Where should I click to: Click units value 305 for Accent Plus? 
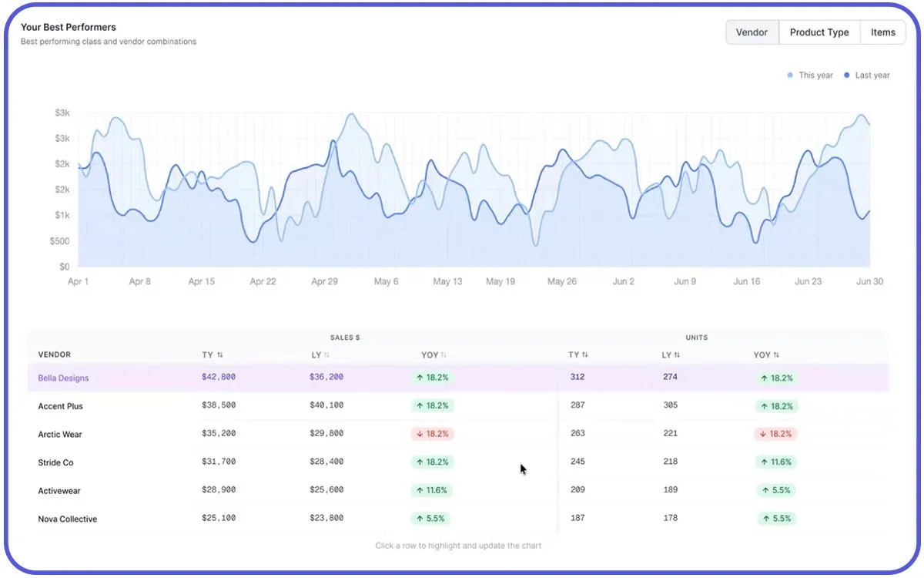[670, 405]
